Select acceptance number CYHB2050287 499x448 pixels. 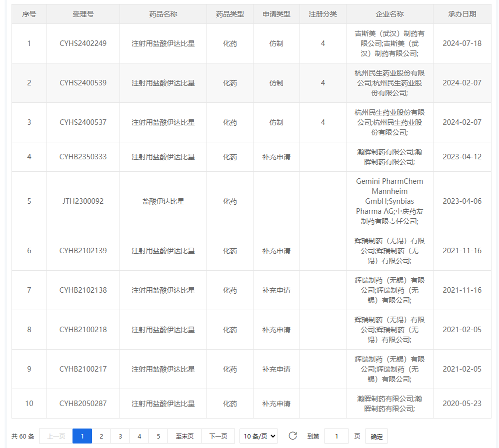pyautogui.click(x=83, y=404)
